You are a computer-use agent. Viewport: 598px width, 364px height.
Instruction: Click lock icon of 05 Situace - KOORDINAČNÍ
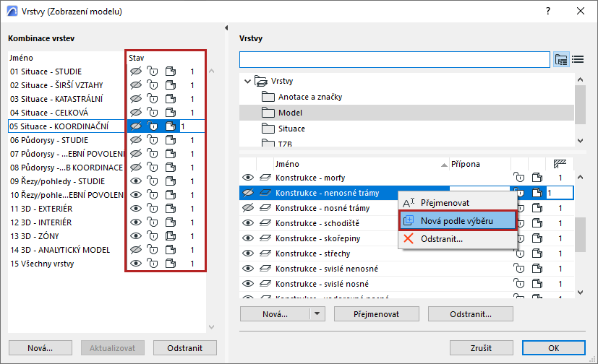pos(153,126)
